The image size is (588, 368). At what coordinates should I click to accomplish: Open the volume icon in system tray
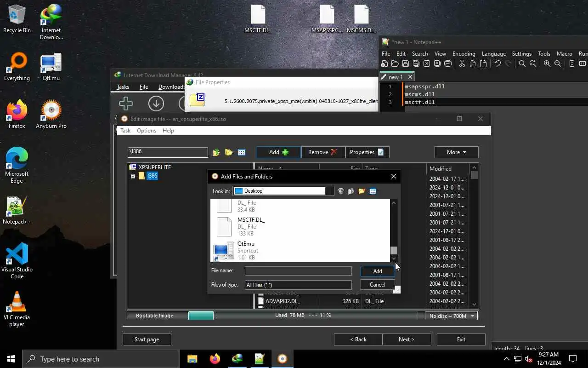click(x=529, y=359)
